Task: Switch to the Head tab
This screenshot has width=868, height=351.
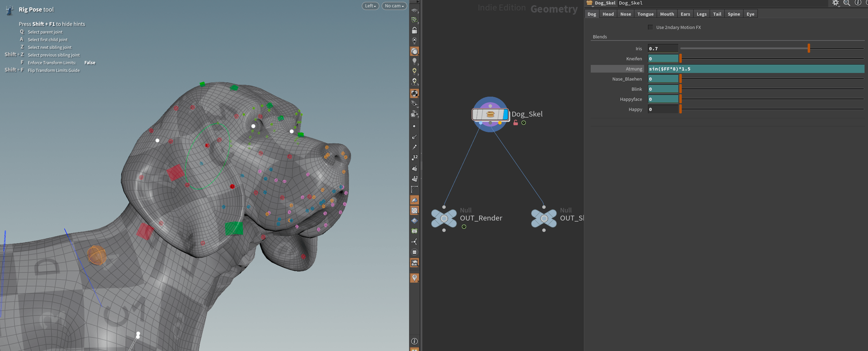Action: (608, 14)
